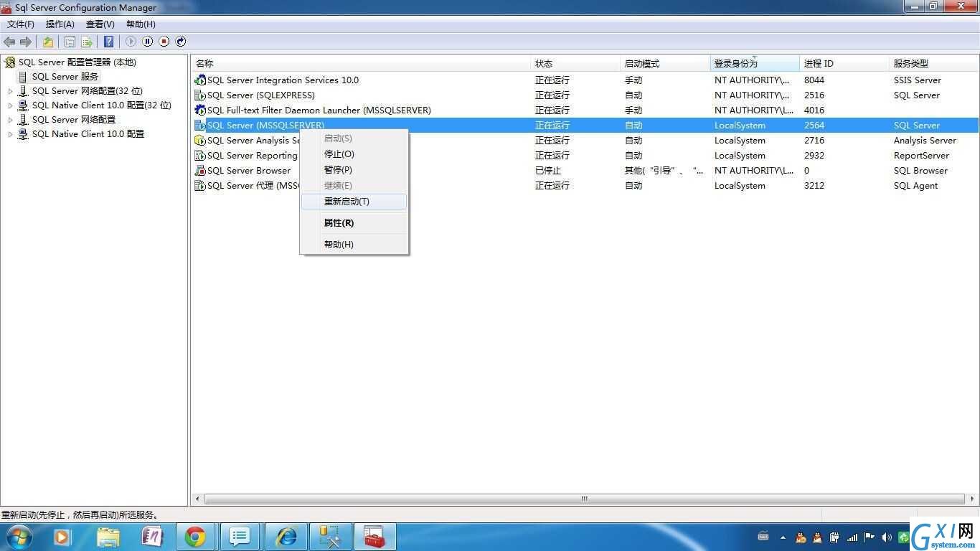Expand SQL Native Client 10.0 配置(32 位) node
The width and height of the screenshot is (980, 551).
(x=10, y=105)
